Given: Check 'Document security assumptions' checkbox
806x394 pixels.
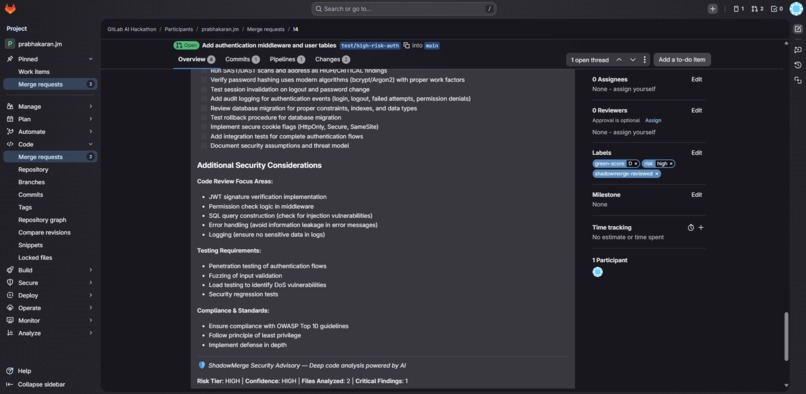Looking at the screenshot, I should [204, 146].
